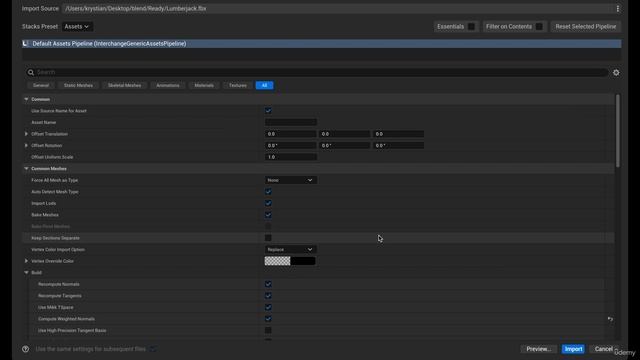Toggle Filter on Contents checkbox
Viewport: 640px width, 360px height.
[539, 27]
